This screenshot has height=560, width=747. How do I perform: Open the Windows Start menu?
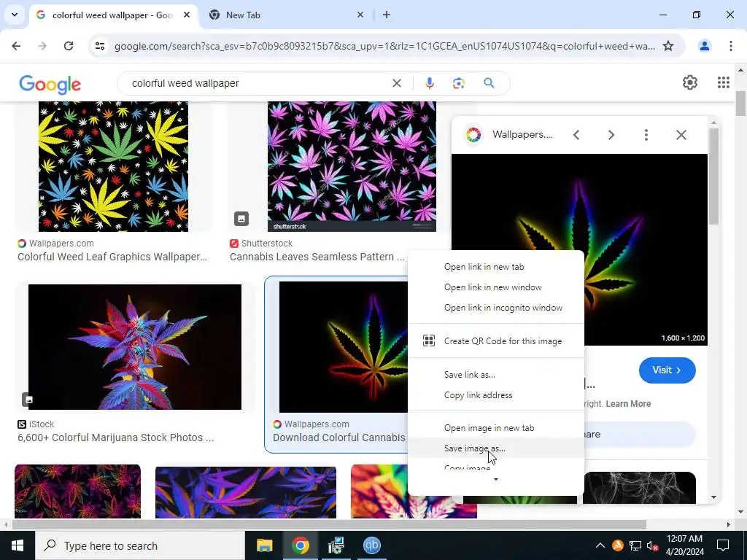18,545
